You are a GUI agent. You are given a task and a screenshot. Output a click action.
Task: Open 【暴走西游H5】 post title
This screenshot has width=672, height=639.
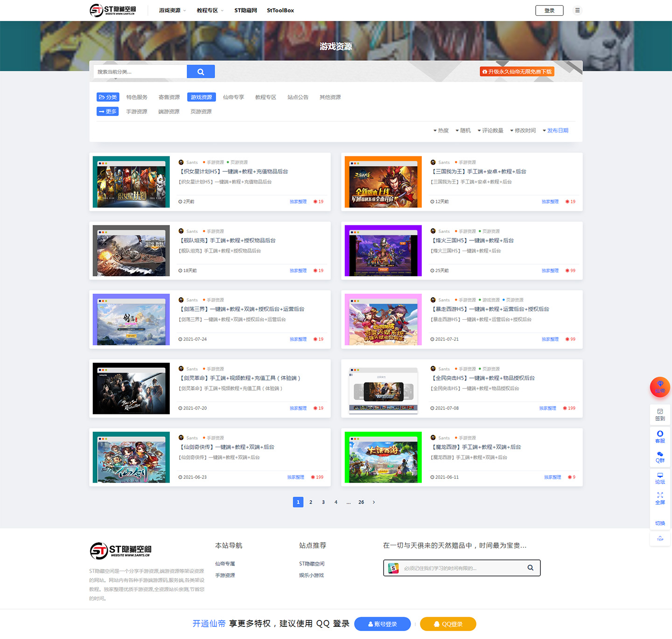490,309
